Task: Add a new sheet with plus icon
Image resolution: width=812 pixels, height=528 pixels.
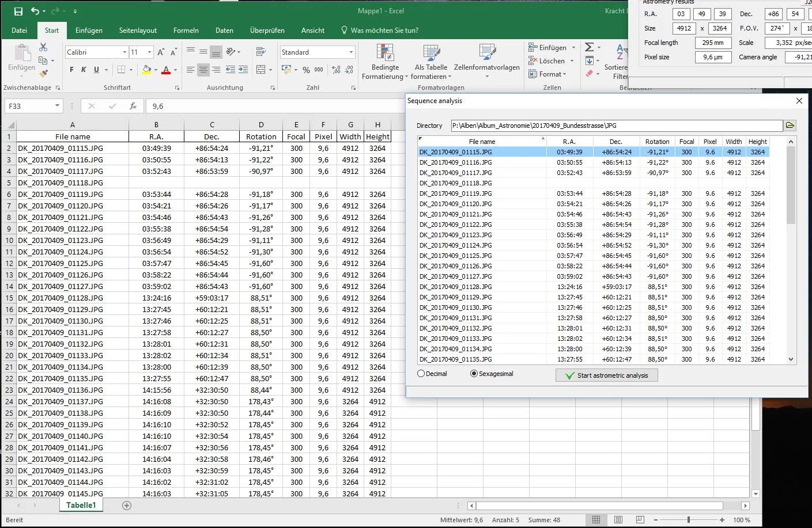Action: [x=127, y=506]
